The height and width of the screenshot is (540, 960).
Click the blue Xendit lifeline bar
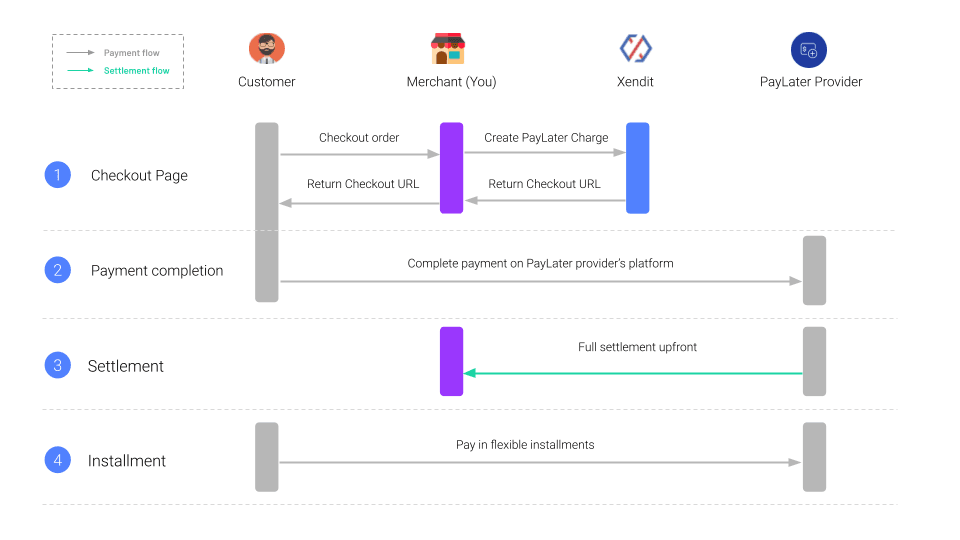coord(637,168)
